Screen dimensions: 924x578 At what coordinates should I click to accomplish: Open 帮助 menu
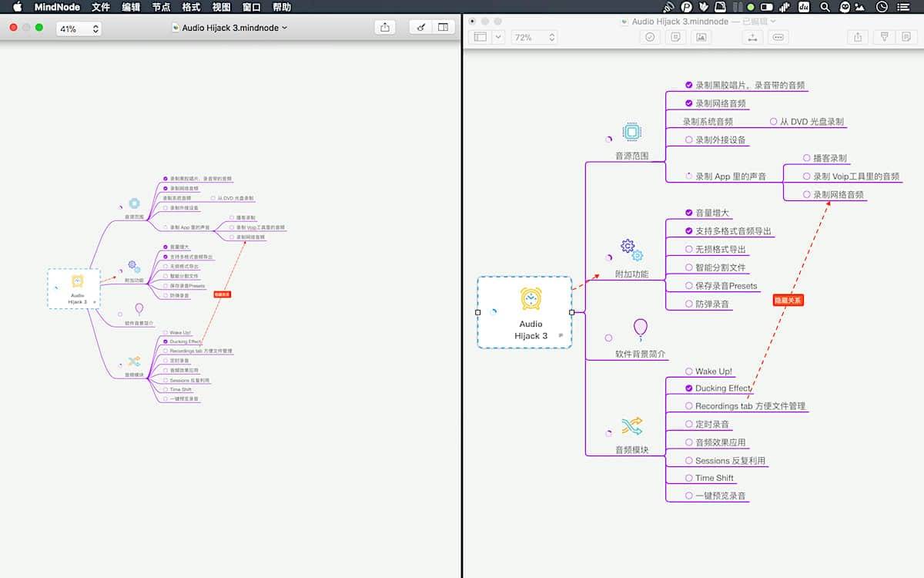(x=282, y=7)
